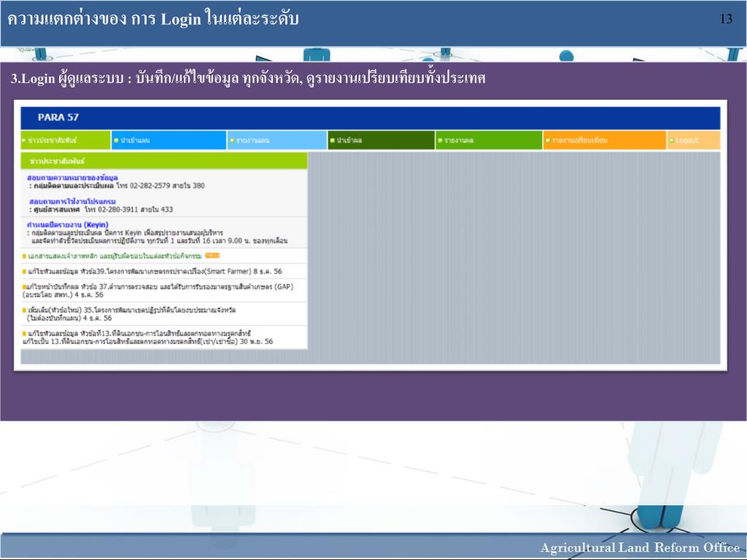This screenshot has height=560, width=747.
Task: Click the orange 'new' badge icon
Action: tap(212, 256)
